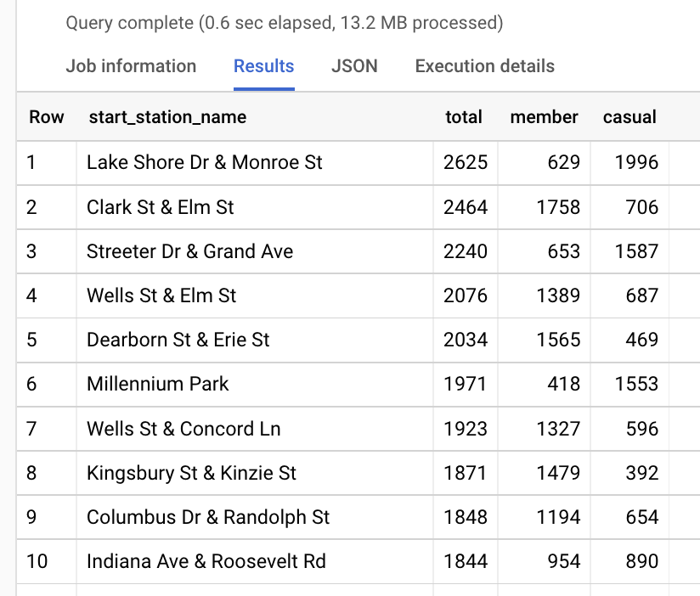Click casual value 654

(x=642, y=517)
